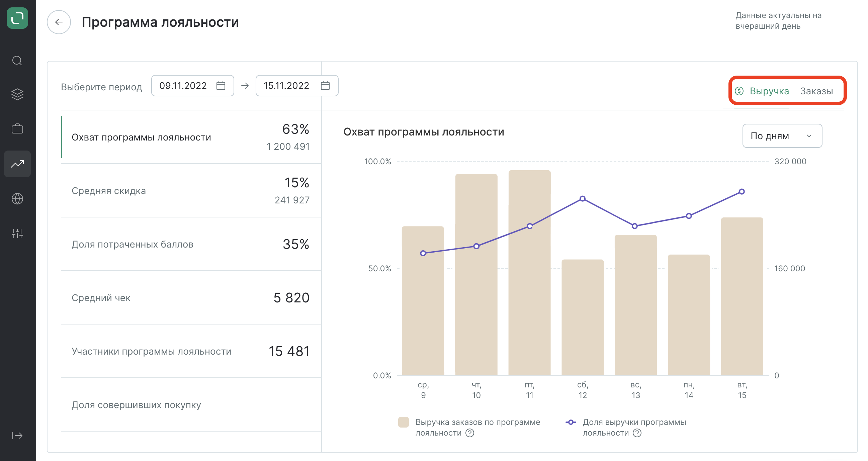Click the 09.11.2022 start date field

(x=193, y=86)
